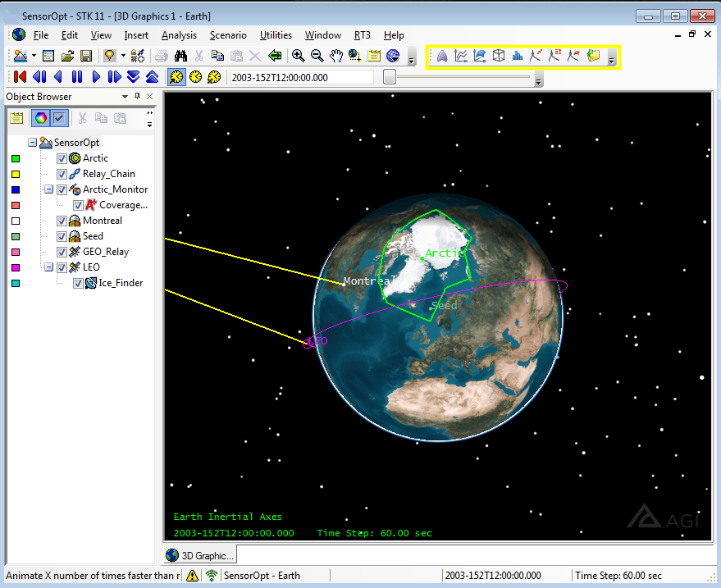Image resolution: width=721 pixels, height=588 pixels.
Task: Click the 3D Graphics window tab
Action: 202,555
